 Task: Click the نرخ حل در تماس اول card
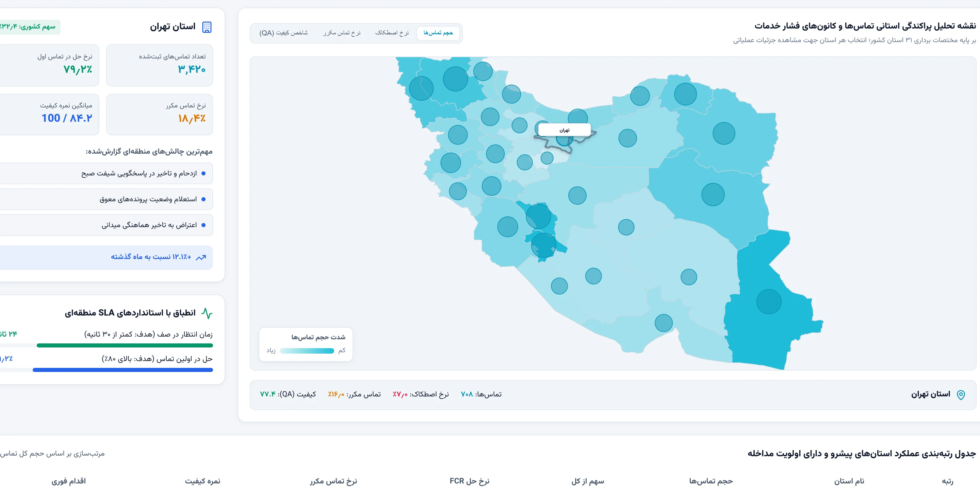[49, 65]
